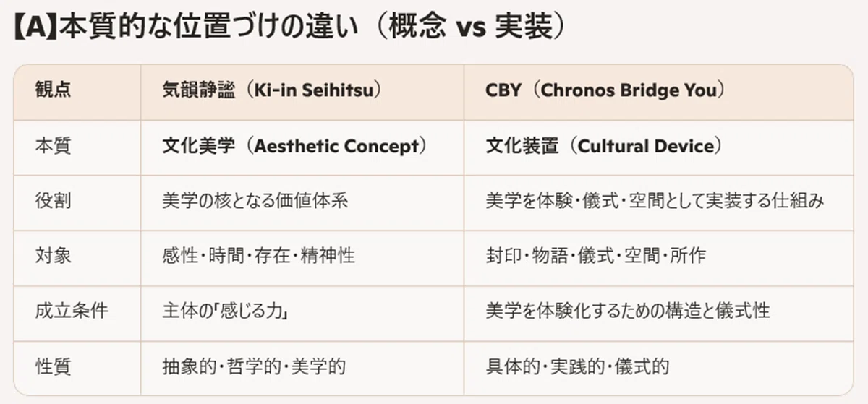Screen dimensions: 868x404
Task: Select the 観点 column header
Action: [53, 93]
